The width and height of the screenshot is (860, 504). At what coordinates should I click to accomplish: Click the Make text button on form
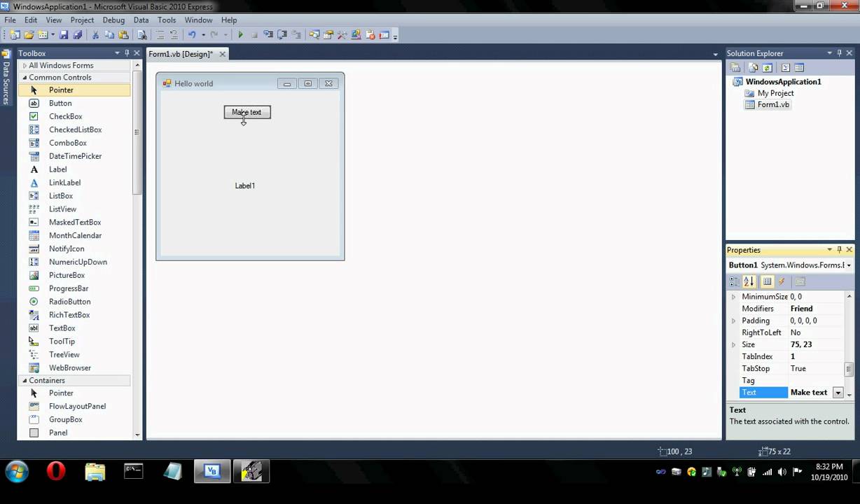click(x=247, y=112)
